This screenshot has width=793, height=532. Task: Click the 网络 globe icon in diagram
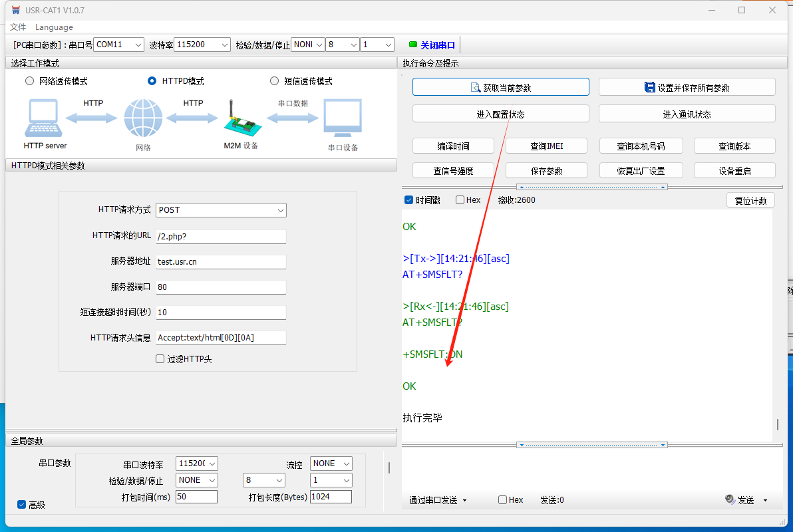tap(142, 118)
